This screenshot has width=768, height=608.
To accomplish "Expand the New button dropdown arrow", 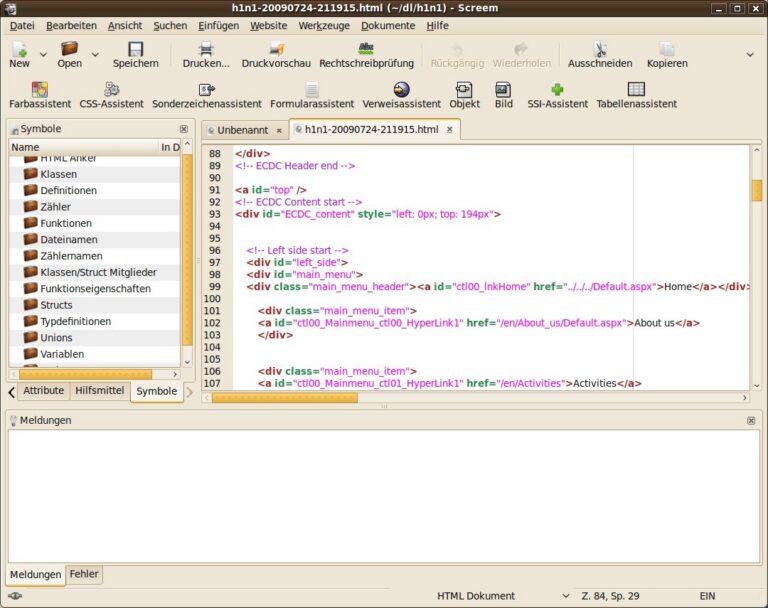I will pos(43,54).
